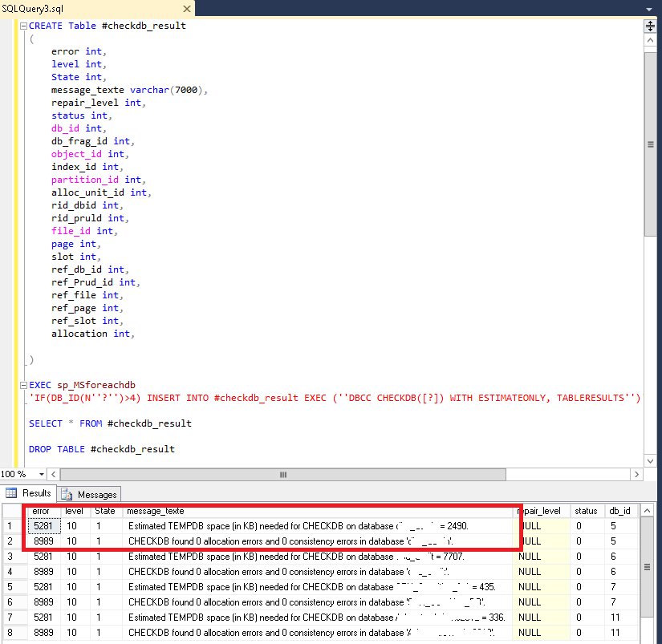Click the Messages tab icon
This screenshot has height=644, width=662.
click(x=67, y=494)
